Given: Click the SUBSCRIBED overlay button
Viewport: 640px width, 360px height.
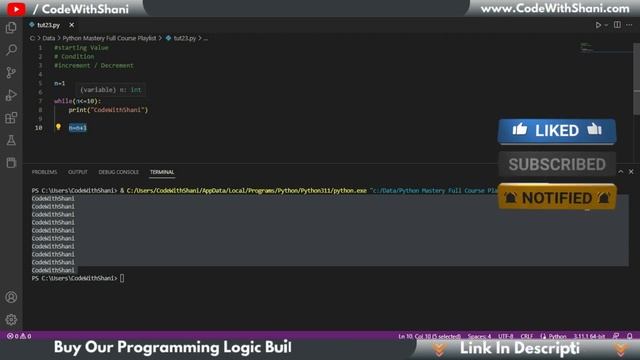Looking at the screenshot, I should pyautogui.click(x=557, y=164).
